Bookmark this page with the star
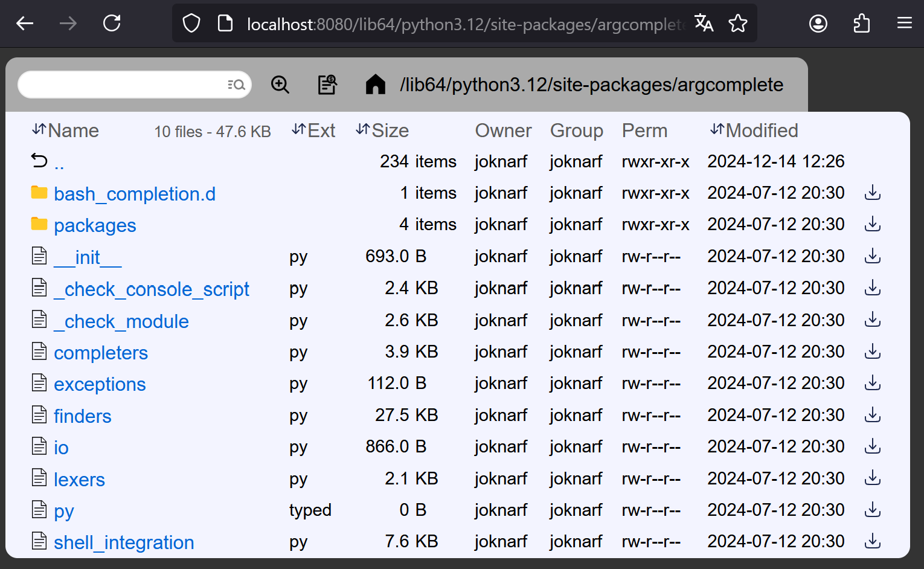The height and width of the screenshot is (569, 924). pyautogui.click(x=738, y=24)
